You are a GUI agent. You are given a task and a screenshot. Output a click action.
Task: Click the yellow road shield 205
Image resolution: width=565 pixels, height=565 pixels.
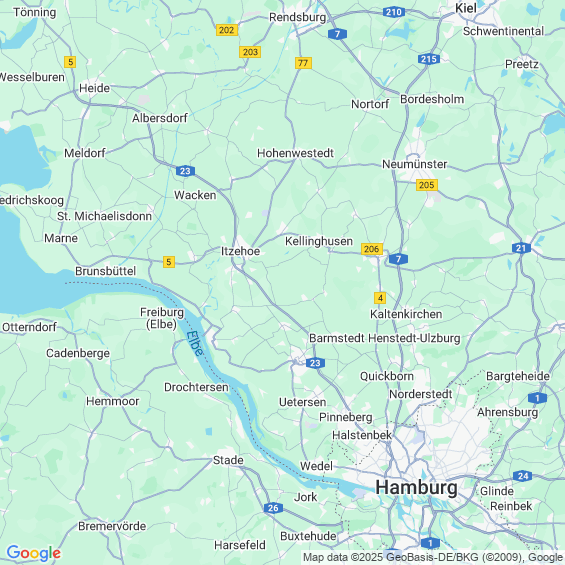[x=427, y=185]
